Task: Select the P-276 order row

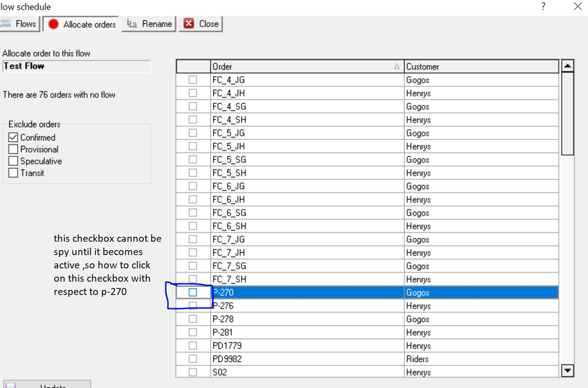Action: (306, 306)
